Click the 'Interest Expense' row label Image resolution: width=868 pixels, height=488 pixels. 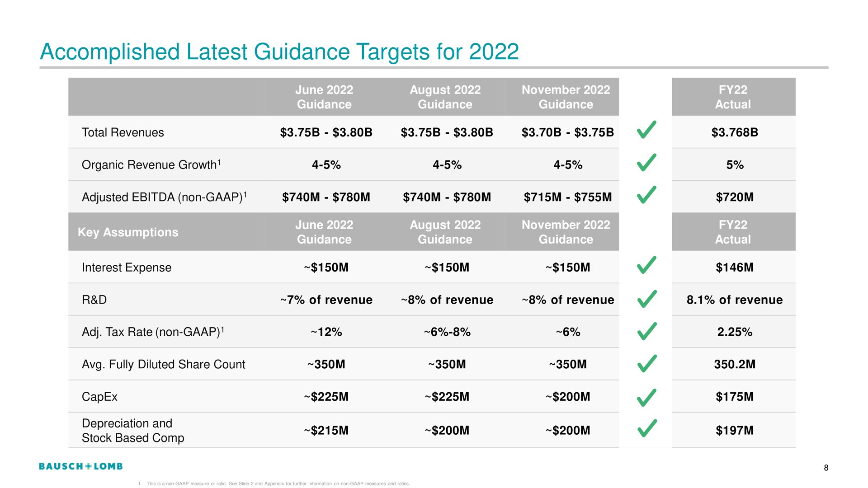(127, 267)
